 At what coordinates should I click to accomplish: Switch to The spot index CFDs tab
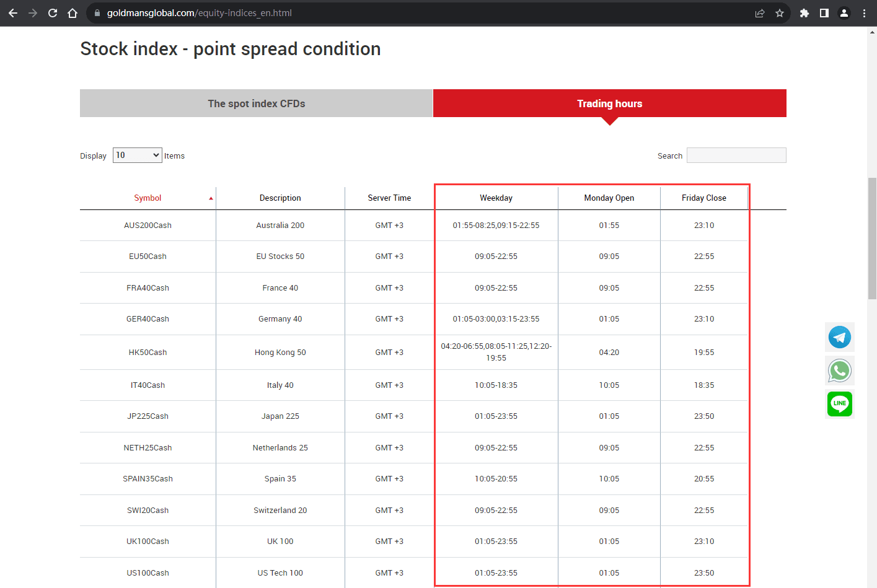click(x=257, y=103)
